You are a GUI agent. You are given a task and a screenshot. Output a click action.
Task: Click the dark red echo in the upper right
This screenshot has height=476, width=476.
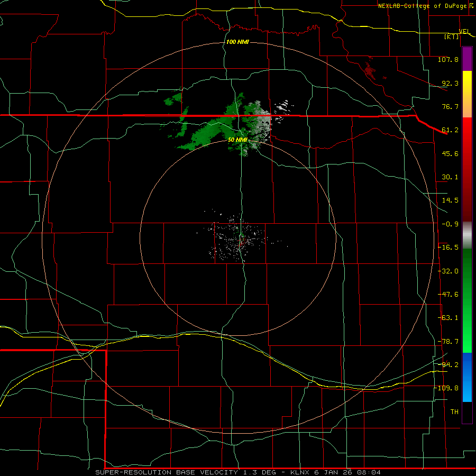pyautogui.click(x=370, y=70)
